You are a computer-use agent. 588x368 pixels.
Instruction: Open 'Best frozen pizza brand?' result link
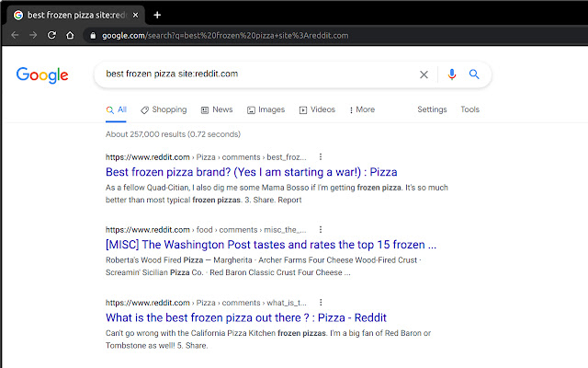tap(251, 172)
